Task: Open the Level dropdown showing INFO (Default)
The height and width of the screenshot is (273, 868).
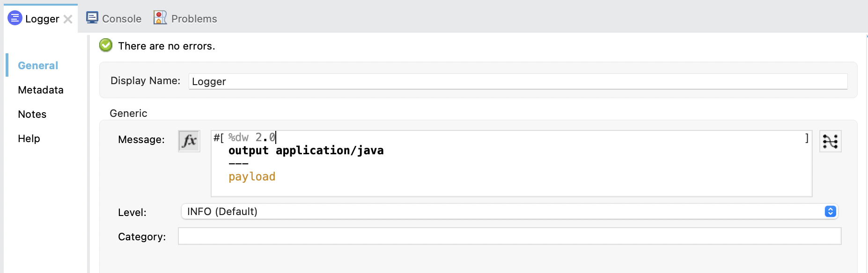Action: (468, 211)
